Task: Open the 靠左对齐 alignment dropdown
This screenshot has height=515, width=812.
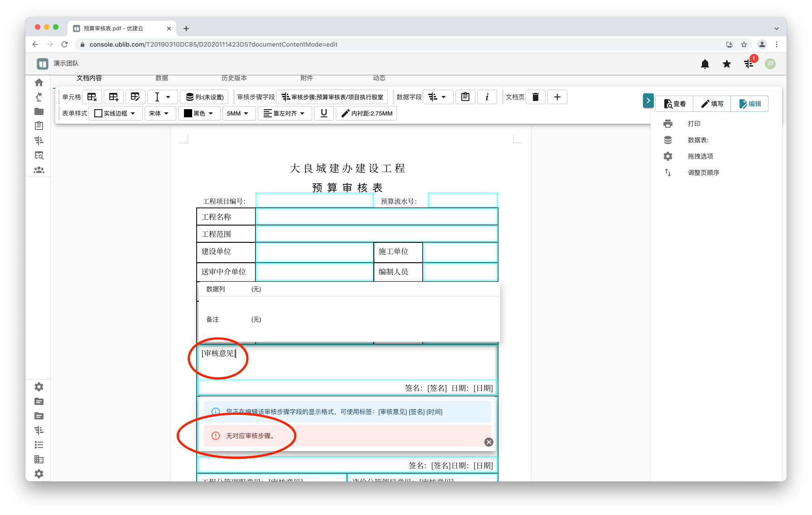Action: click(x=284, y=113)
